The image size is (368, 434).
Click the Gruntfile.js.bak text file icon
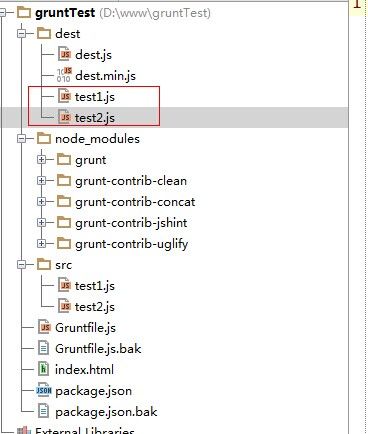click(x=44, y=348)
